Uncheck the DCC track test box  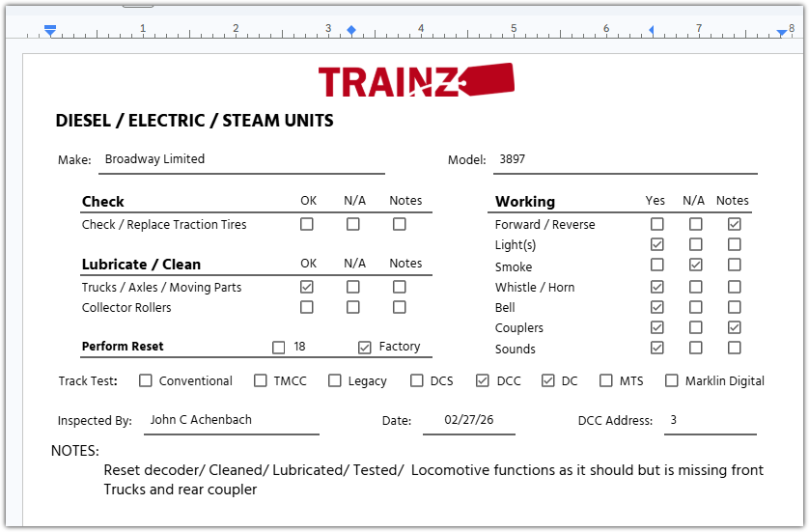pyautogui.click(x=483, y=380)
